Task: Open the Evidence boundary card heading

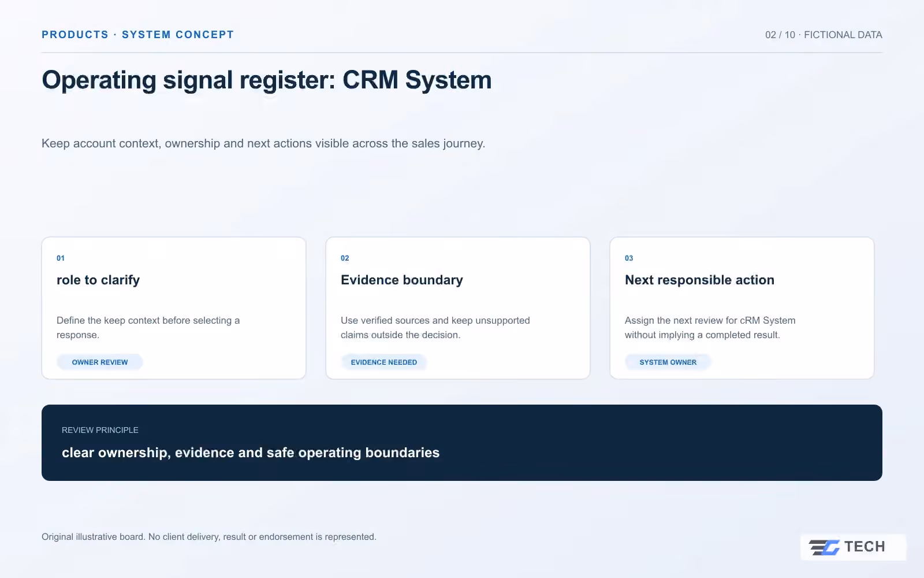Action: point(402,280)
